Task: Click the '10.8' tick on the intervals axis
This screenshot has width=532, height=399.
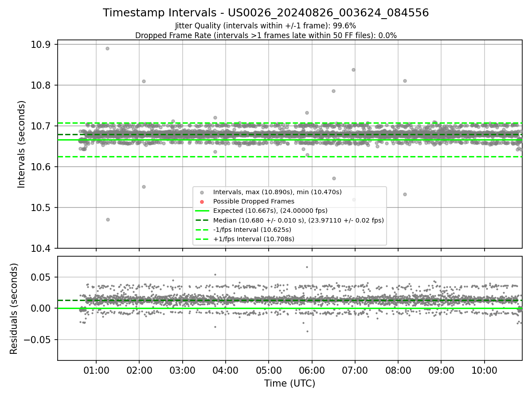Action: tap(41, 85)
